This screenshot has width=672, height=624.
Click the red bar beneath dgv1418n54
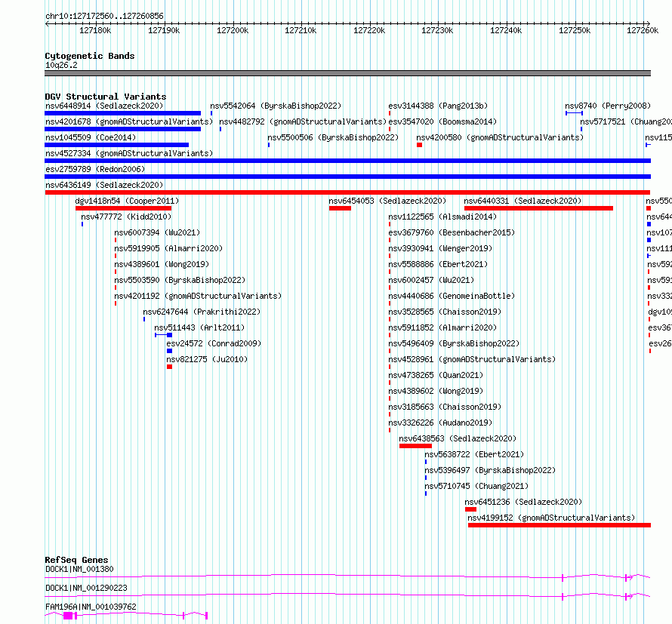click(123, 208)
